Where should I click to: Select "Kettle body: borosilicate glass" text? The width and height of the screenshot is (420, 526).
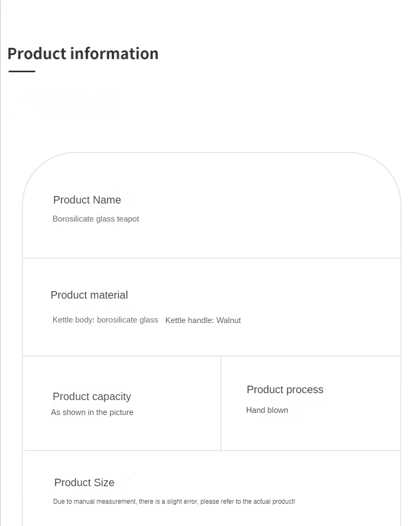coord(105,320)
